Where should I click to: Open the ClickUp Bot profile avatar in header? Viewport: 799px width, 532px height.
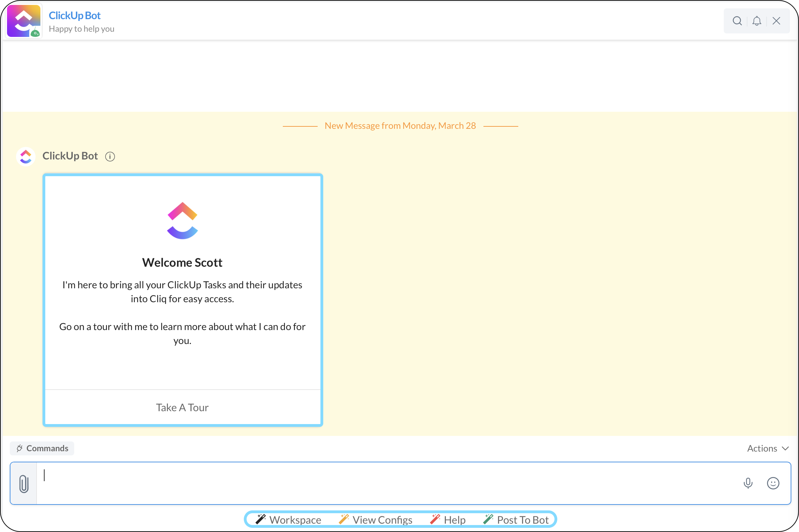pos(24,21)
